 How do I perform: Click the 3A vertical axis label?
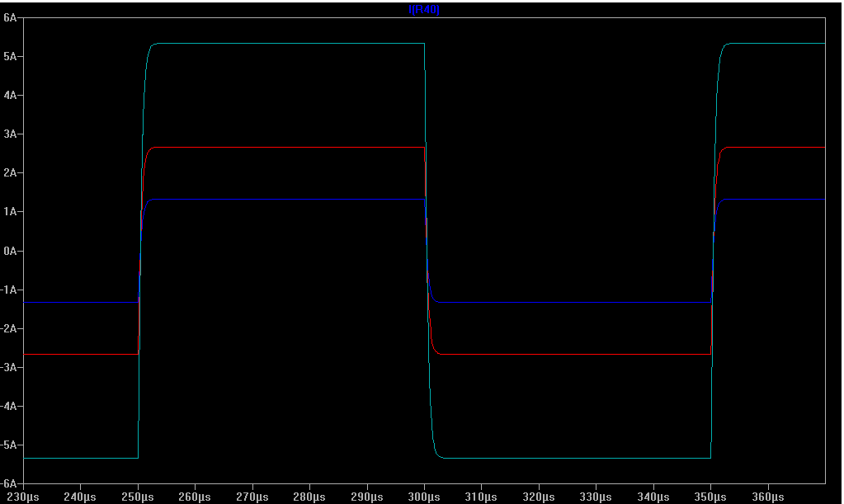(10, 134)
